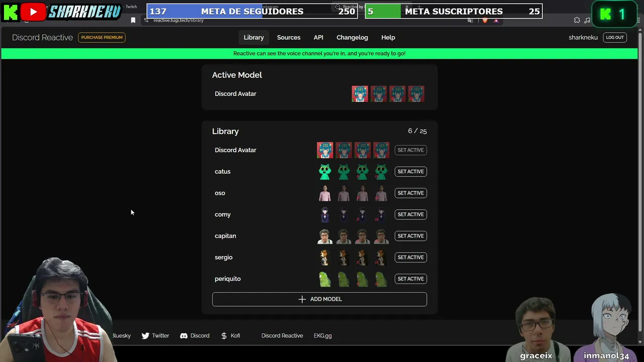This screenshot has width=644, height=362.
Task: Click the PURCHASE PREMIUM button
Action: 102,37
